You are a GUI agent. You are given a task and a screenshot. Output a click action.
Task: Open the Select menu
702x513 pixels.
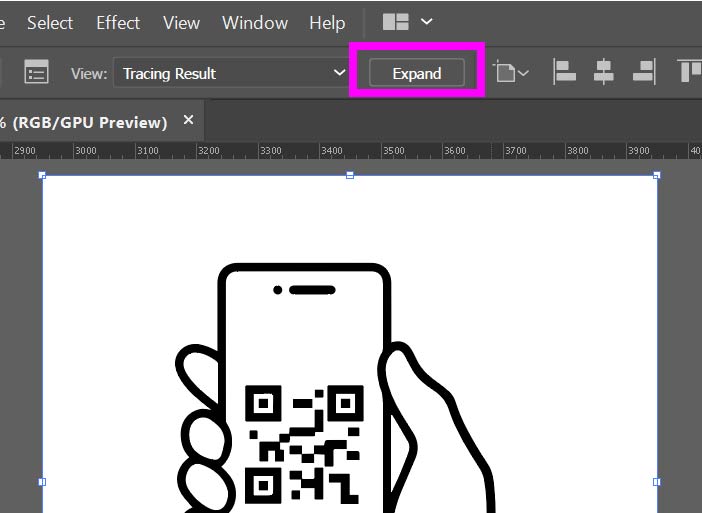[x=50, y=22]
